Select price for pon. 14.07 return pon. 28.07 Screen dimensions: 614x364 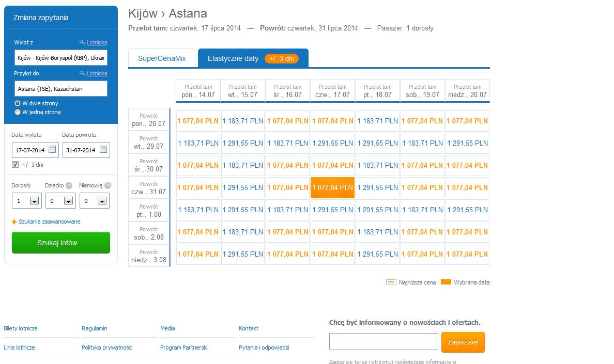[198, 121]
